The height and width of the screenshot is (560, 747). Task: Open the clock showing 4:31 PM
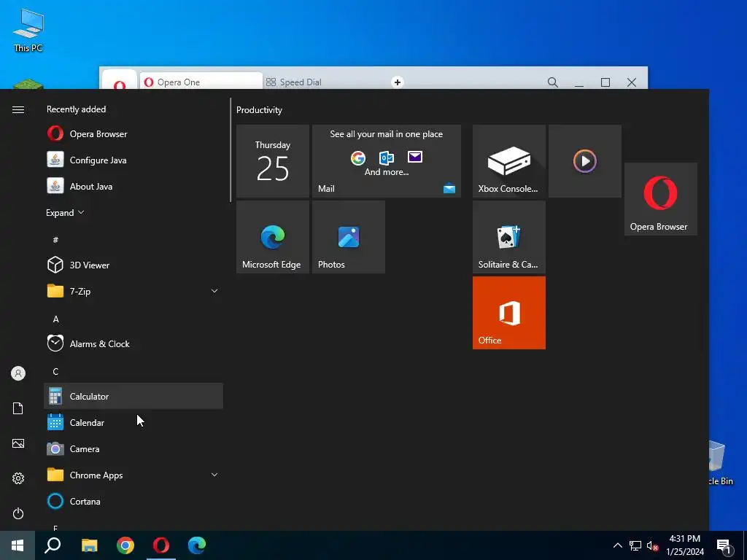point(685,545)
